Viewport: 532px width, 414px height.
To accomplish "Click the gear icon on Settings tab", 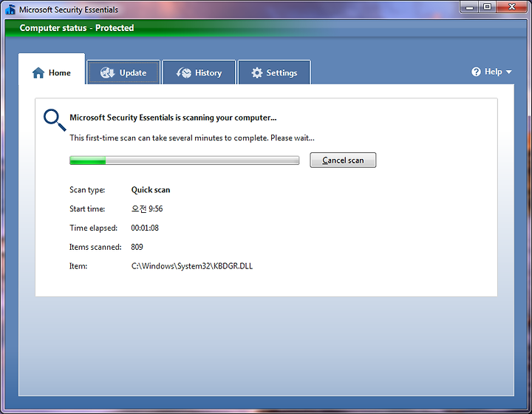I will 257,72.
